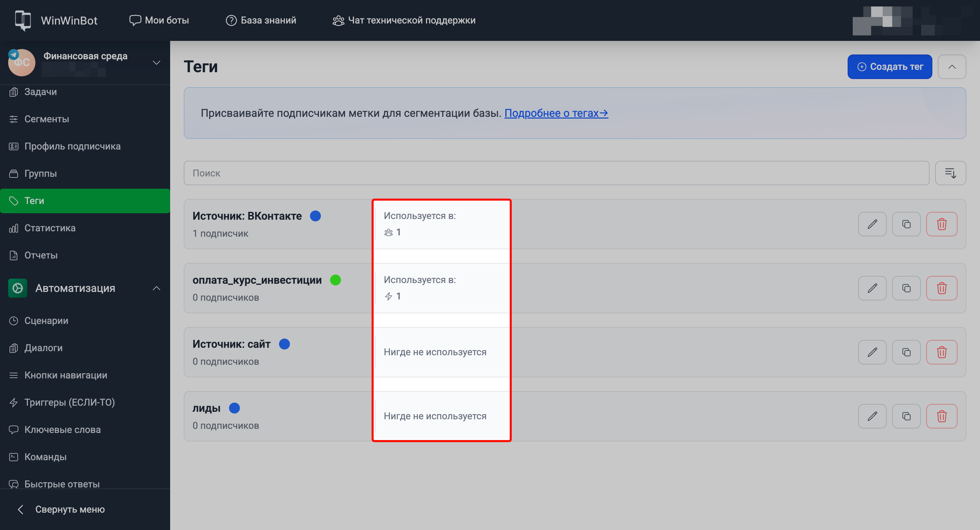Duplicate the Источник: сайт tag

click(906, 352)
